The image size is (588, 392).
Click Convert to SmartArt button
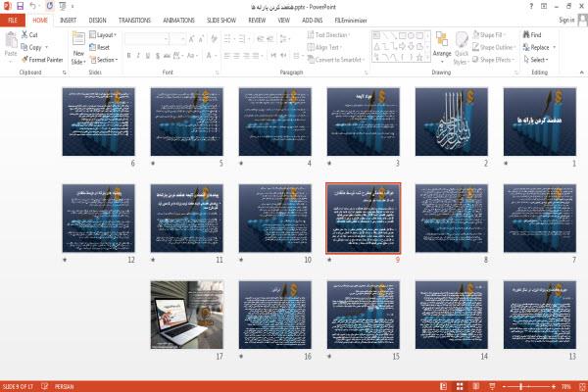tap(336, 60)
